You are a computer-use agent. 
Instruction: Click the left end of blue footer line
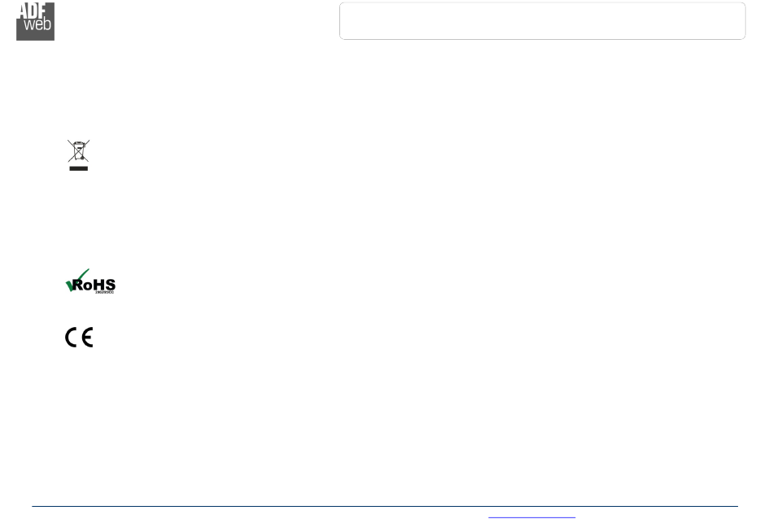coord(34,506)
